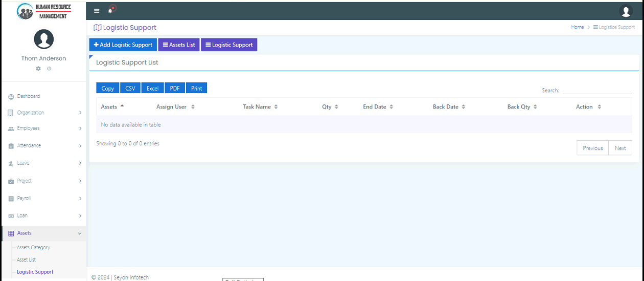Go to Home breadcrumb link
Screen dimensions: 644x281
[x=577, y=27]
